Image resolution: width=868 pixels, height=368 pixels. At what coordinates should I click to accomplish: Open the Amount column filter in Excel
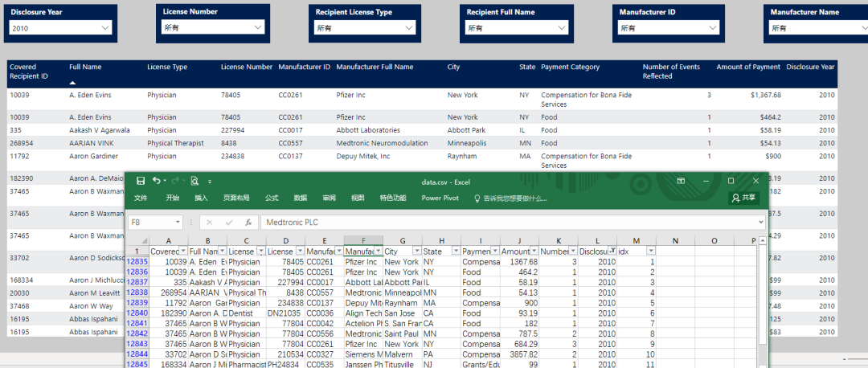coord(534,251)
